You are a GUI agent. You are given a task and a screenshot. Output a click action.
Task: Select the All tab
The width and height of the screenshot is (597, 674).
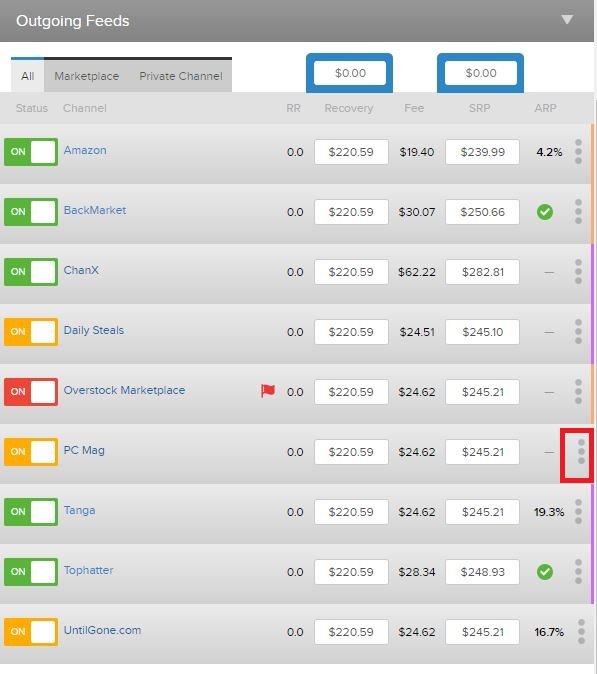(28, 76)
